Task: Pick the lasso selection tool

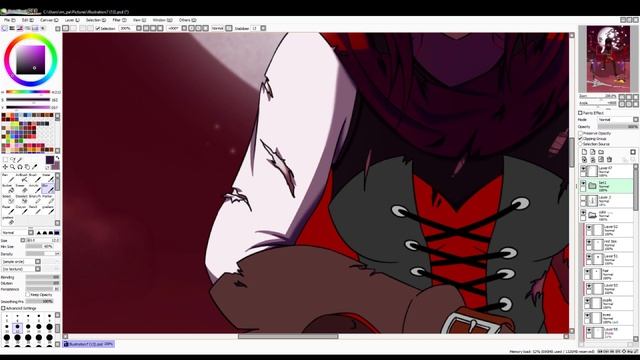Action: [x=13, y=160]
